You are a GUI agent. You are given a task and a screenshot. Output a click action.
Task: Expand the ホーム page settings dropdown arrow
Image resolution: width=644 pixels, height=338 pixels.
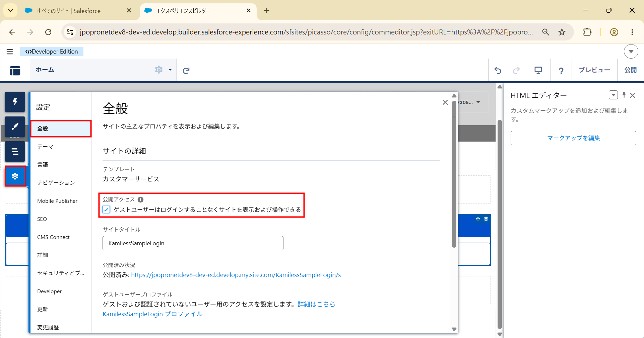coord(170,70)
